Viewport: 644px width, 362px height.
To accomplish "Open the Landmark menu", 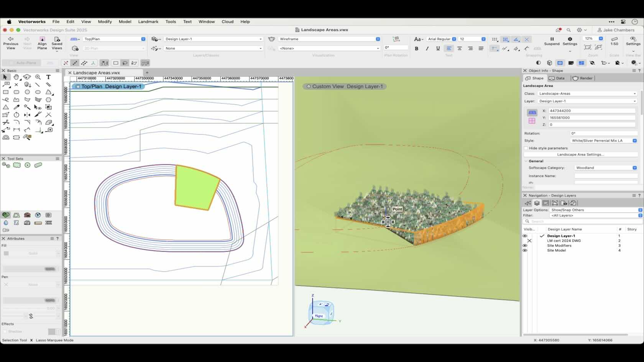I will pos(148,22).
